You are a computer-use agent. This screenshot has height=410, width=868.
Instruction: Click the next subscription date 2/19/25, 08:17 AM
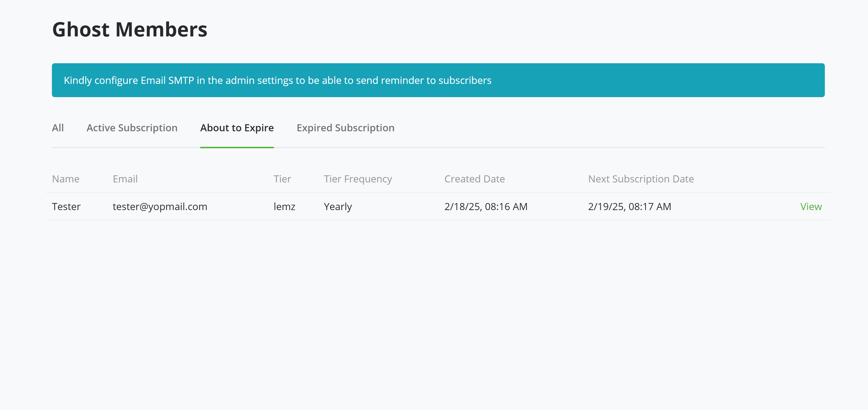(629, 206)
